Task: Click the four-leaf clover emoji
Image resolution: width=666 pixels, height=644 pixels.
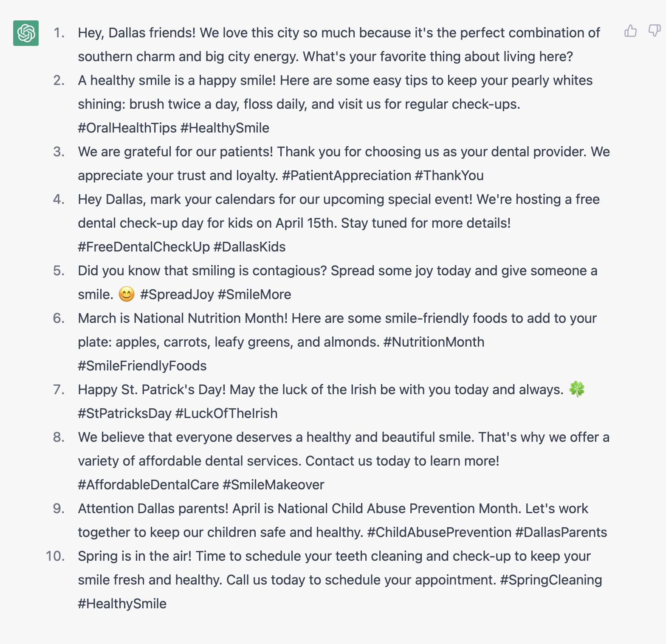Action: 577,389
